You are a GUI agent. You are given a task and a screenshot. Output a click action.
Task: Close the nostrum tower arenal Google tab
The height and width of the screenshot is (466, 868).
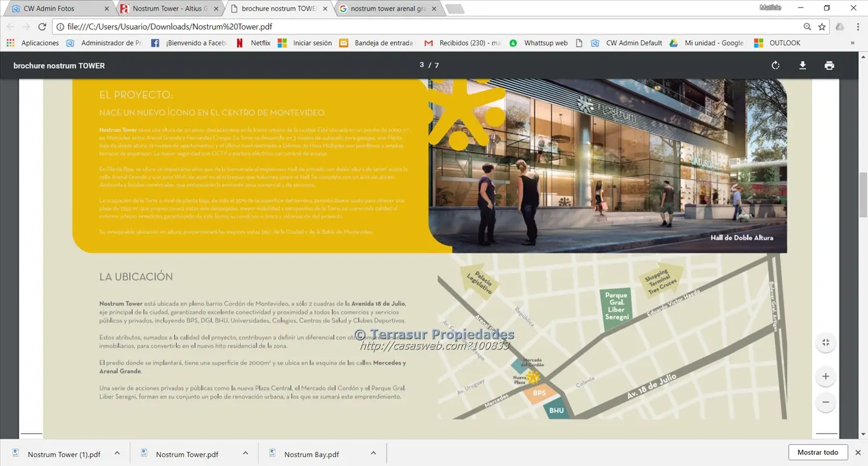click(x=433, y=9)
